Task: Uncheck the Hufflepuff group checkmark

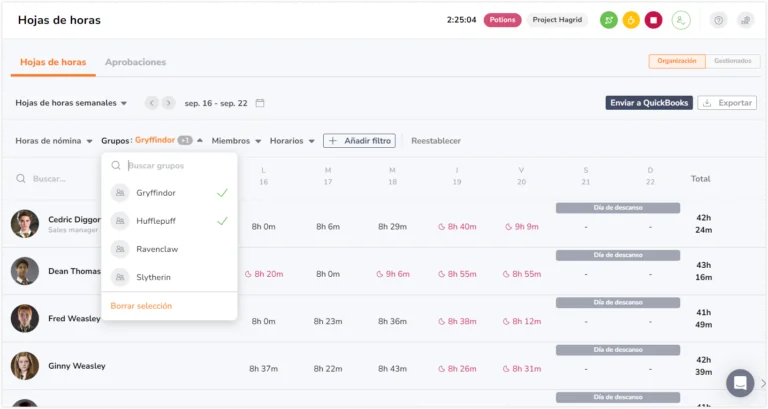Action: [222, 221]
